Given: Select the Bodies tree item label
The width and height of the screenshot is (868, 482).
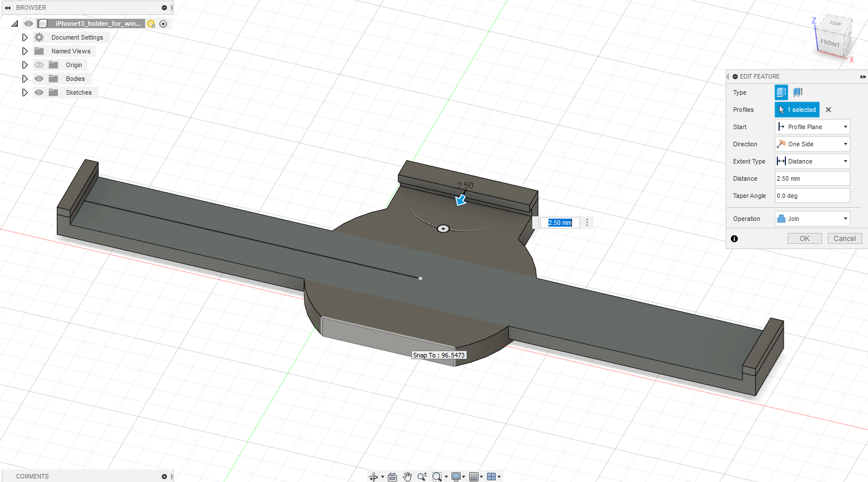Looking at the screenshot, I should (75, 79).
